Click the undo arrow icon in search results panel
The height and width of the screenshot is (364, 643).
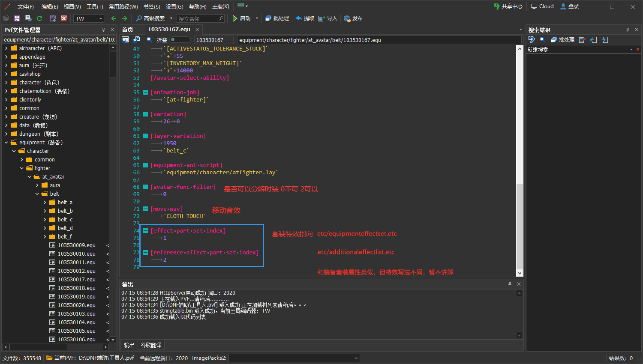pyautogui.click(x=532, y=40)
